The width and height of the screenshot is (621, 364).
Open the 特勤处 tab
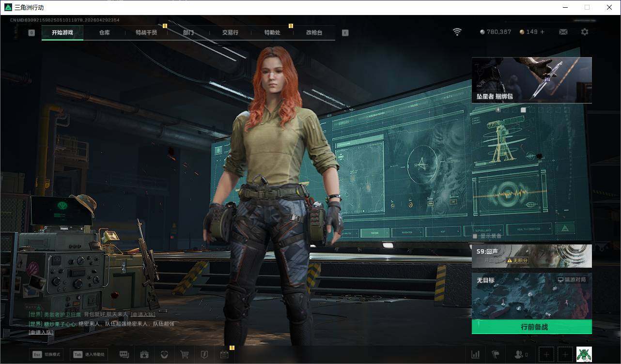[x=272, y=32]
